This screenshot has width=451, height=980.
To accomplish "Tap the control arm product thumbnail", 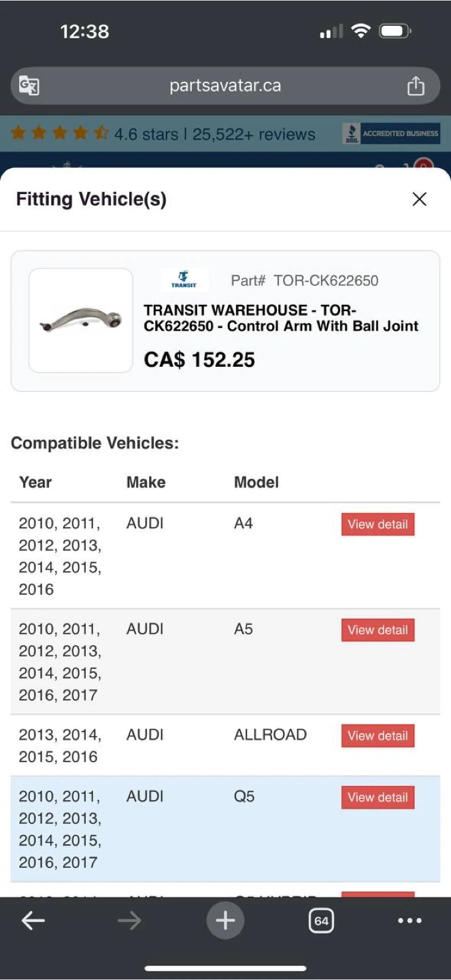I will 81,321.
